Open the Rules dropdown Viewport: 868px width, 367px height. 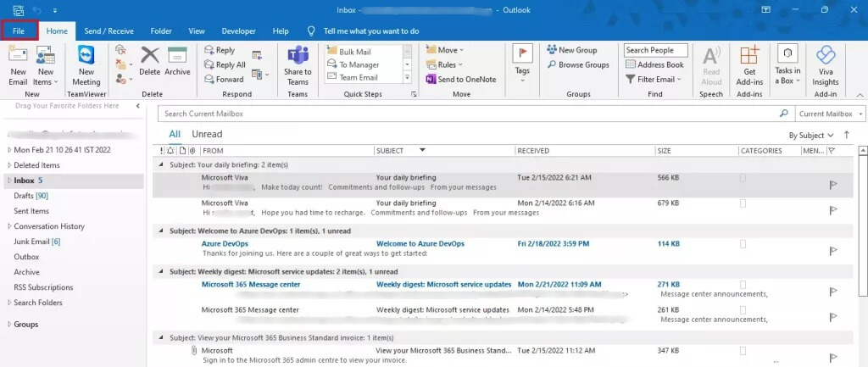(x=444, y=64)
